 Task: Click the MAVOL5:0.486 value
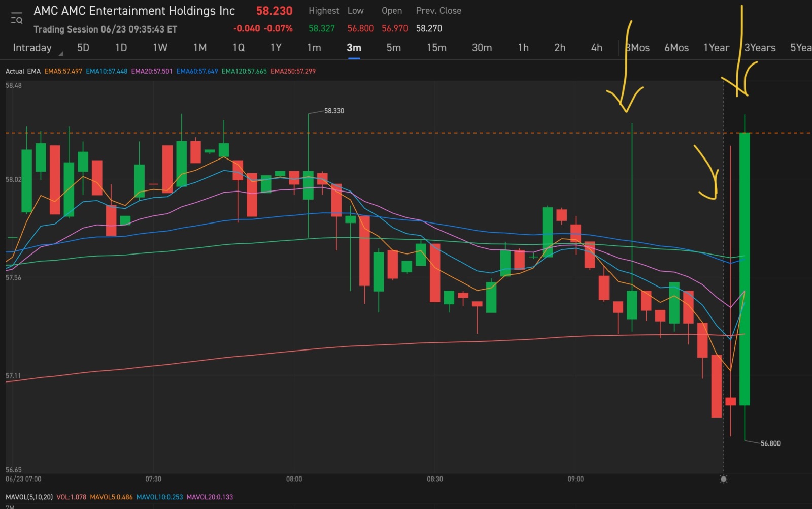tap(111, 497)
